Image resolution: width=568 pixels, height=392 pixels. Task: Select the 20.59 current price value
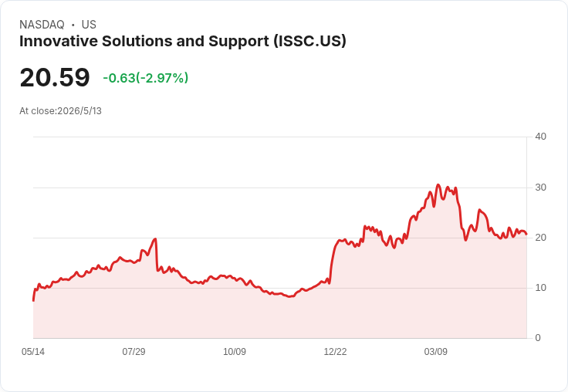point(55,77)
